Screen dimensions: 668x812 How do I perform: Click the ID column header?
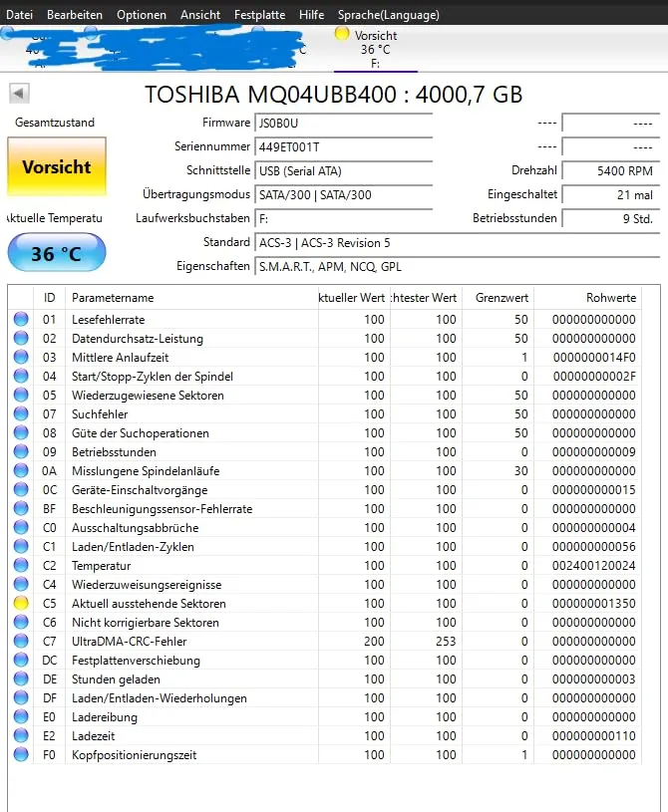coord(49,298)
